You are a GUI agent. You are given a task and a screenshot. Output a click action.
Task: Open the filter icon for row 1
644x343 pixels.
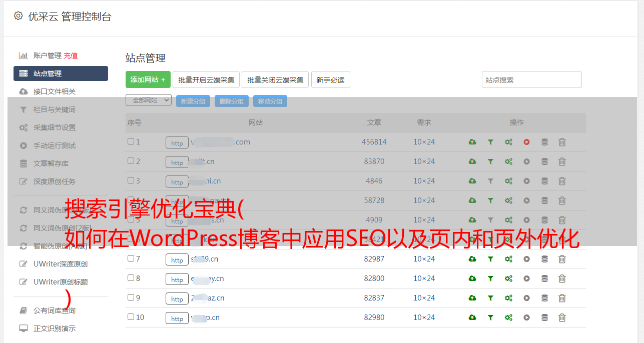[490, 142]
